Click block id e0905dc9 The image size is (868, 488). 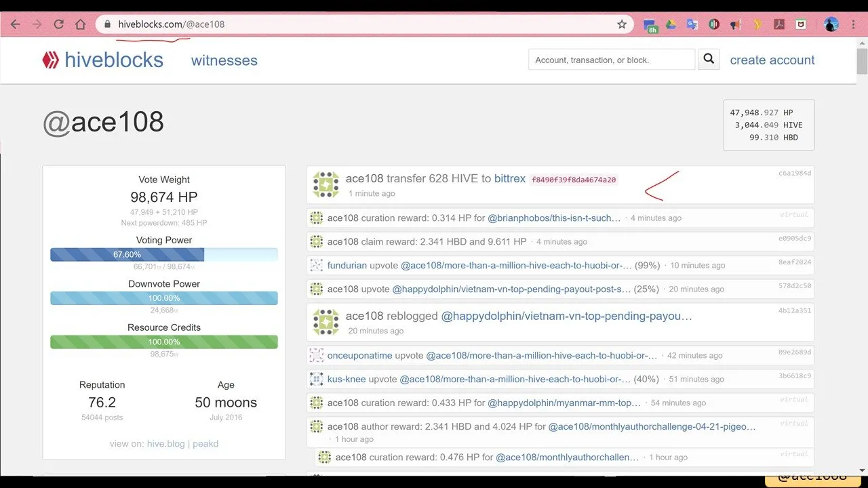tap(795, 239)
